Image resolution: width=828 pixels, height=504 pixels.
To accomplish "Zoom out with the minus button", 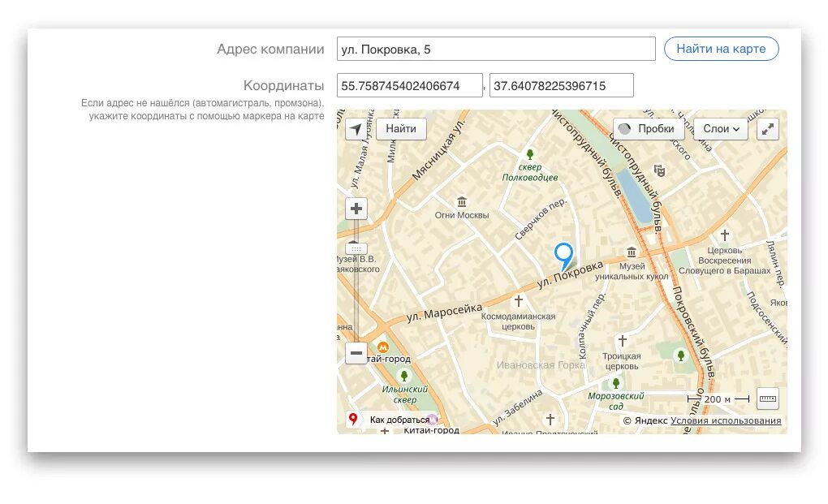I will click(356, 353).
